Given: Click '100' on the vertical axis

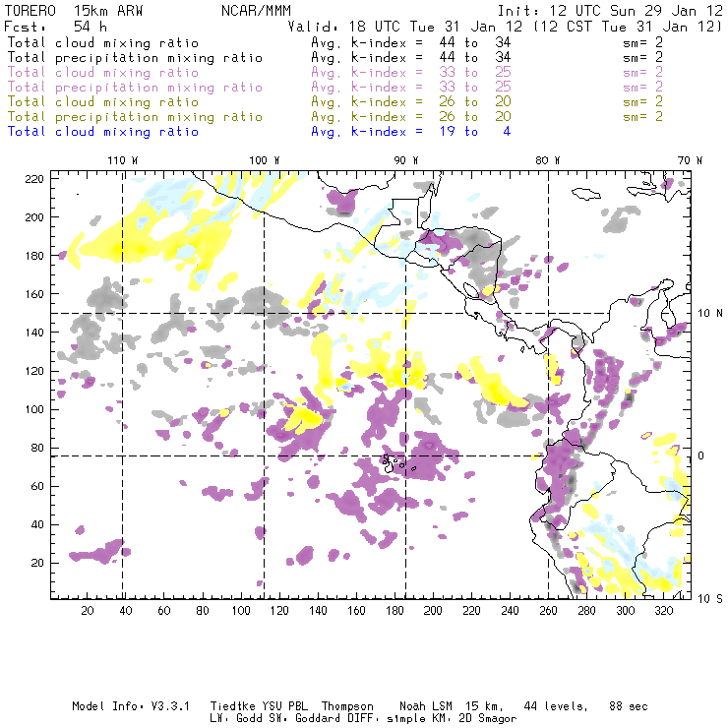Looking at the screenshot, I should point(34,409).
